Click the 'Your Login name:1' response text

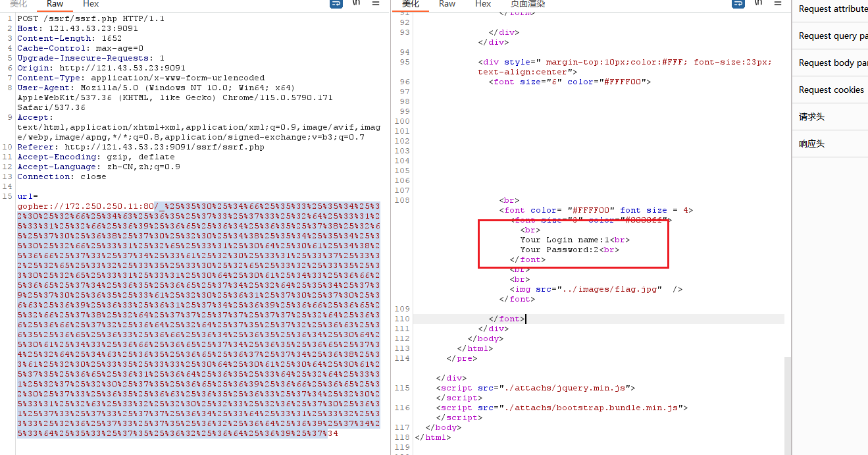(565, 240)
